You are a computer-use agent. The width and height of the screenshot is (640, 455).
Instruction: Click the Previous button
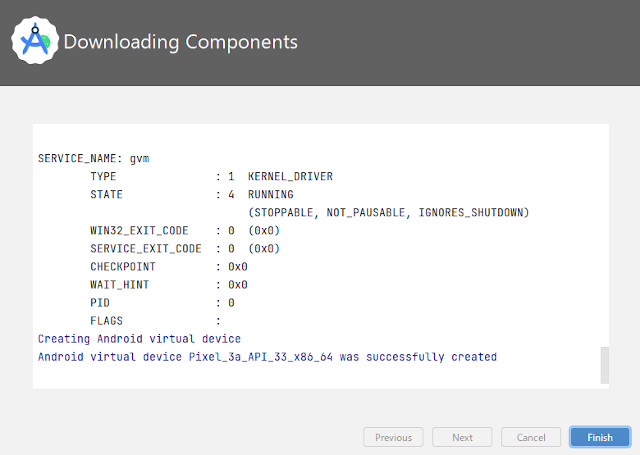tap(393, 437)
